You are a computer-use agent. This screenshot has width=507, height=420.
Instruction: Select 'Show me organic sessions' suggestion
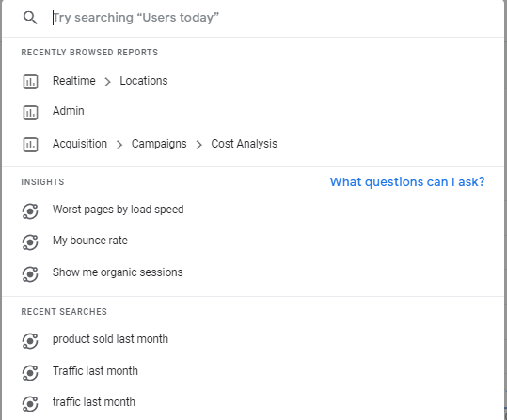tap(118, 272)
